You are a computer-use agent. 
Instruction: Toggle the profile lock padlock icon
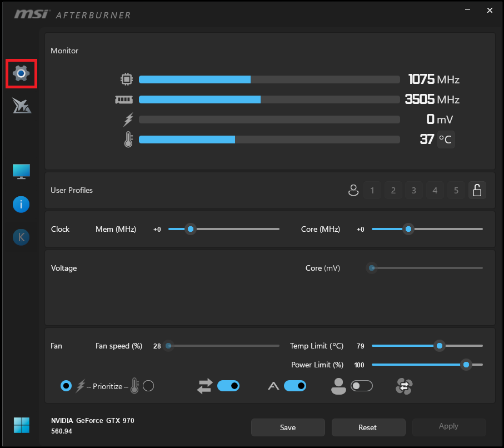[x=477, y=190]
